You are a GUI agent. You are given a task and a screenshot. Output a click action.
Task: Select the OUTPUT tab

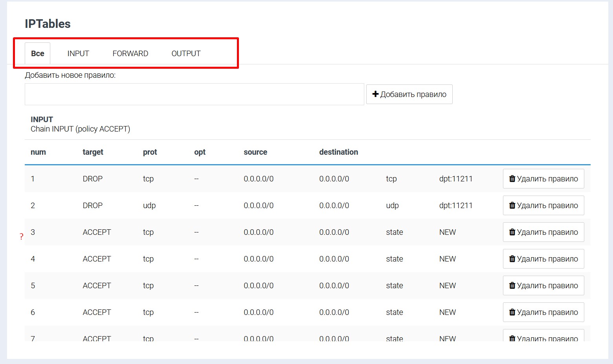tap(186, 53)
